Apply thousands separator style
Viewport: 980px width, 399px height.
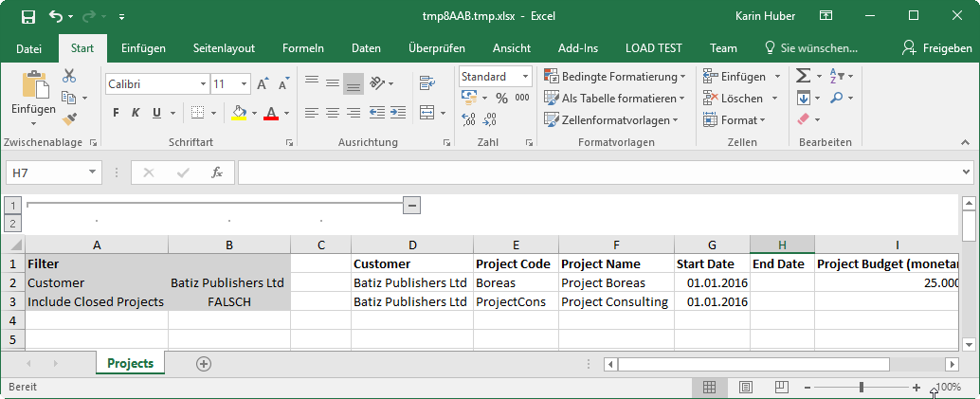pos(522,98)
